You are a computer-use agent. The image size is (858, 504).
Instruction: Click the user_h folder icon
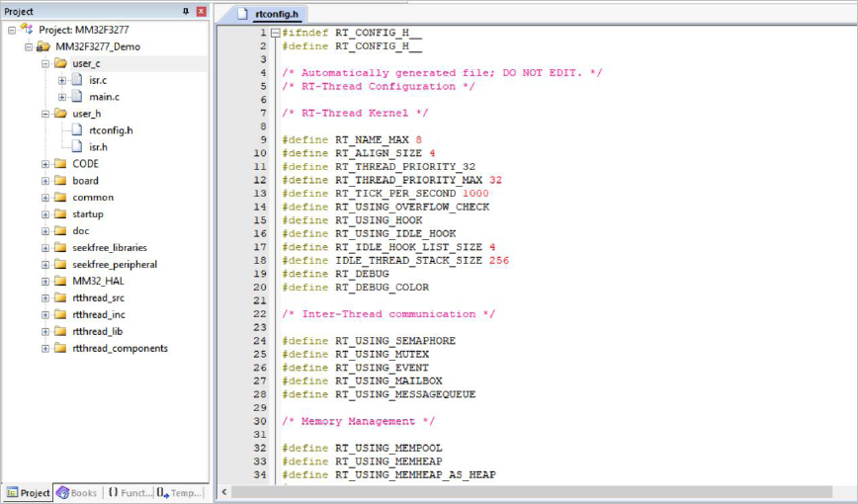[60, 114]
